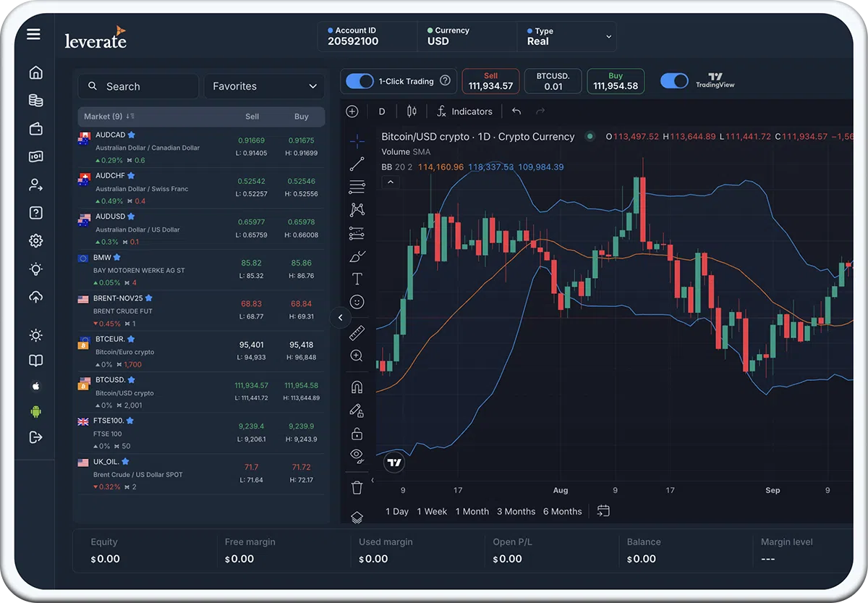This screenshot has width=868, height=603.
Task: Click the undo arrow in chart toolbar
Action: (516, 111)
